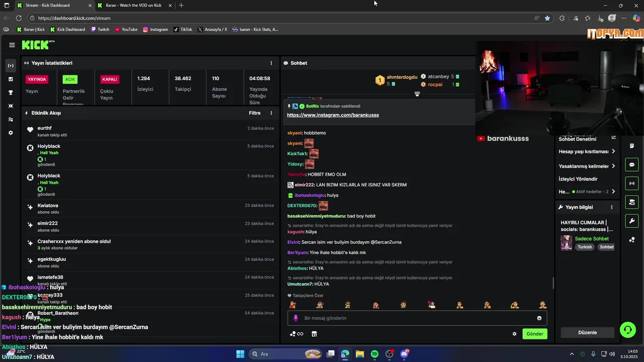Toggle the camera preview panel icon in the right rail
The image size is (644, 362).
[x=632, y=202]
